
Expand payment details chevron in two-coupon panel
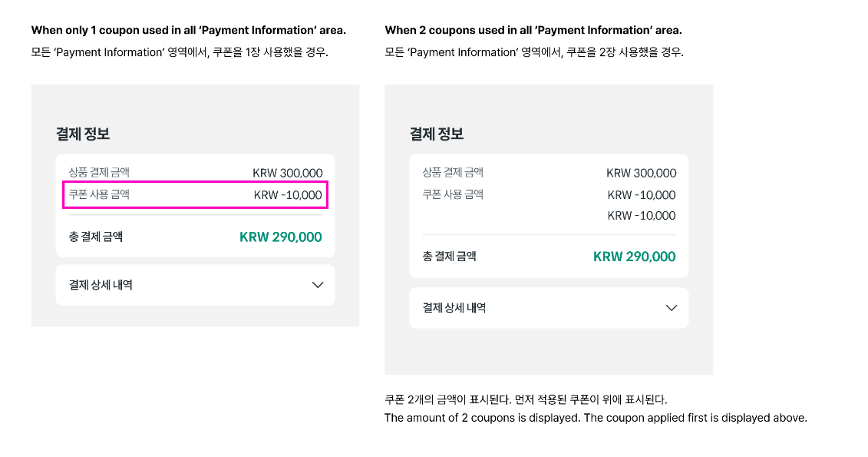pos(672,308)
